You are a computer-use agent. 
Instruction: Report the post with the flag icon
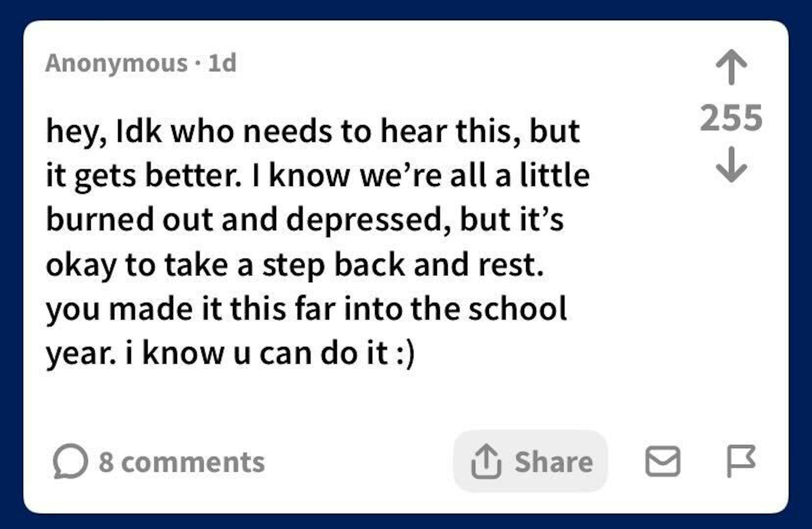point(740,461)
